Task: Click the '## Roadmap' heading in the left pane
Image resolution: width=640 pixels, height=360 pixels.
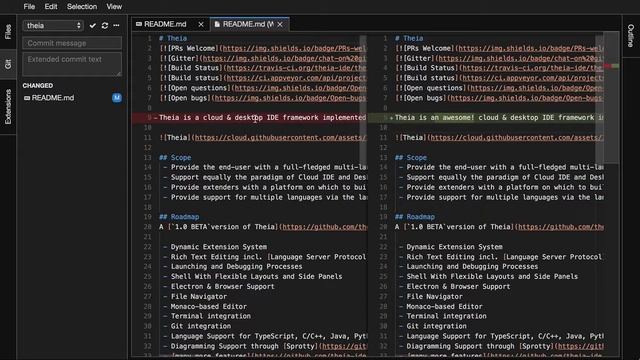Action: point(179,217)
